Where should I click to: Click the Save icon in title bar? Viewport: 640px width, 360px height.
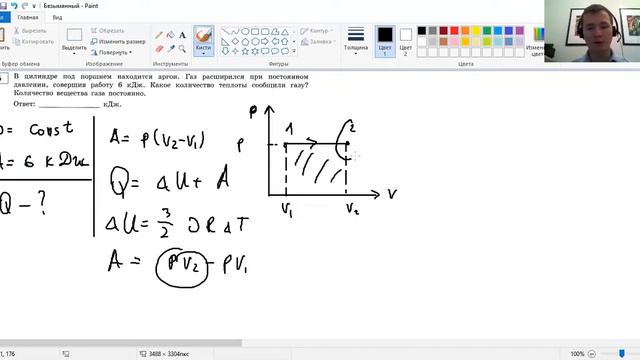click(x=4, y=6)
